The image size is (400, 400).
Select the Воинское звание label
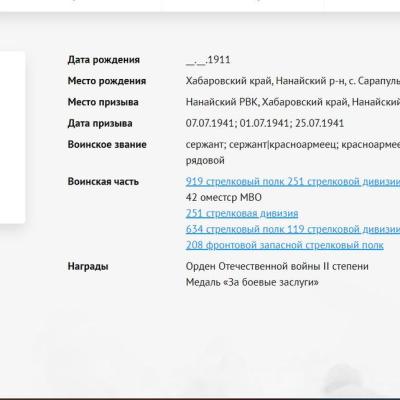click(x=107, y=144)
